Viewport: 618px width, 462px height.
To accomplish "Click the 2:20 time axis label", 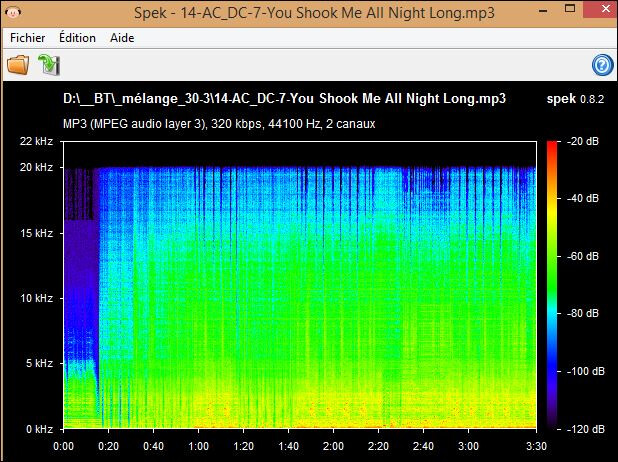I will 378,446.
